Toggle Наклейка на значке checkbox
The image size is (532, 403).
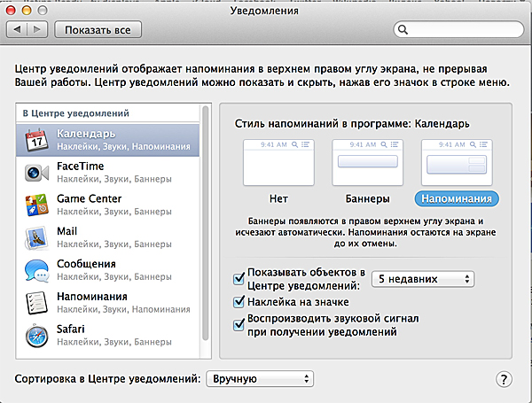coord(239,303)
